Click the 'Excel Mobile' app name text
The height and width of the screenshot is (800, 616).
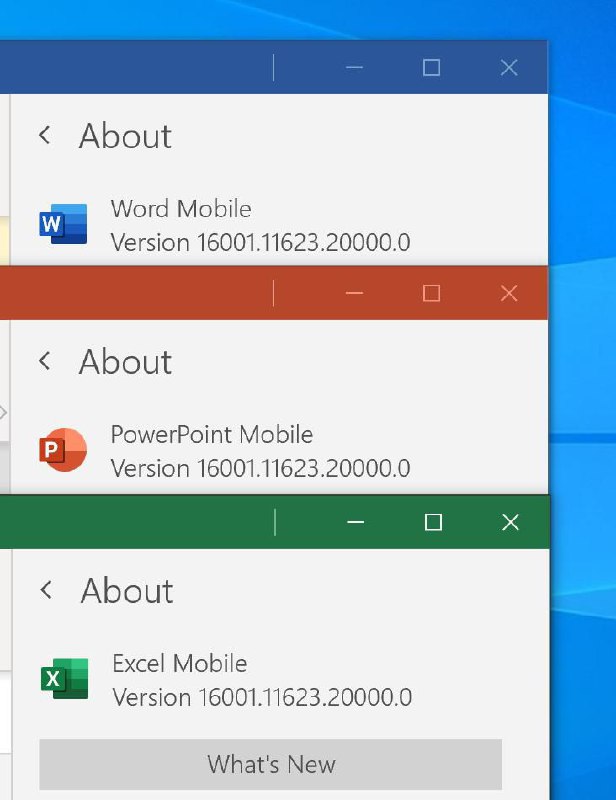click(x=180, y=663)
